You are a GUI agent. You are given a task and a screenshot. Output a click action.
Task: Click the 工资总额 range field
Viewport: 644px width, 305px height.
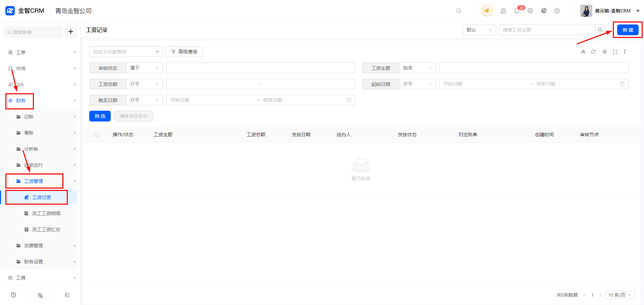coord(261,84)
